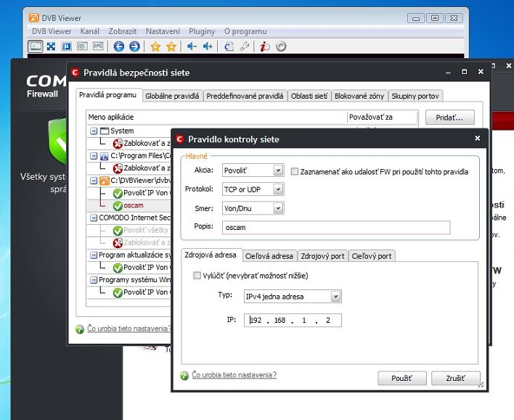Open Nastavení menu in DVB Viewer
Viewport: 514px width, 420px height.
[x=163, y=31]
